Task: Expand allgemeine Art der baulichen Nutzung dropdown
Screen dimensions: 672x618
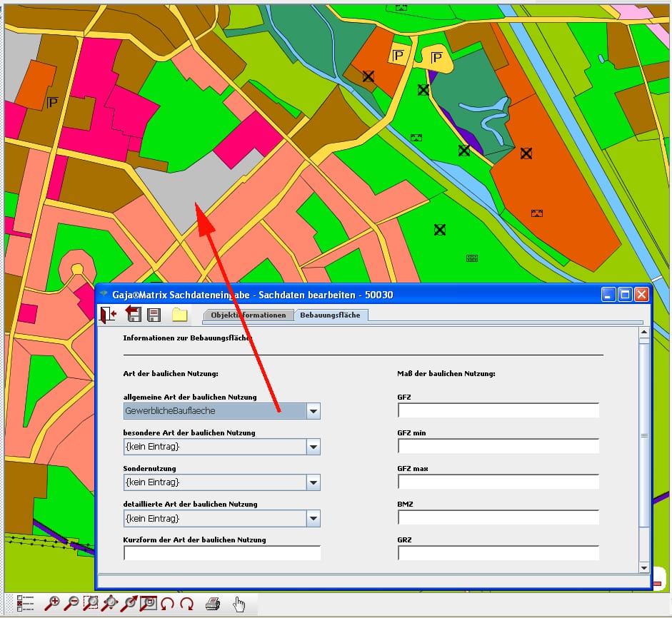Action: point(313,411)
